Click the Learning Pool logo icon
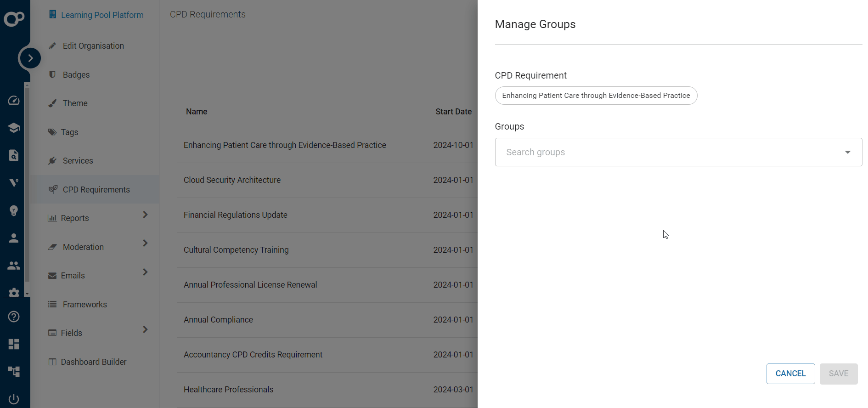Image resolution: width=868 pixels, height=408 pixels. 14,19
